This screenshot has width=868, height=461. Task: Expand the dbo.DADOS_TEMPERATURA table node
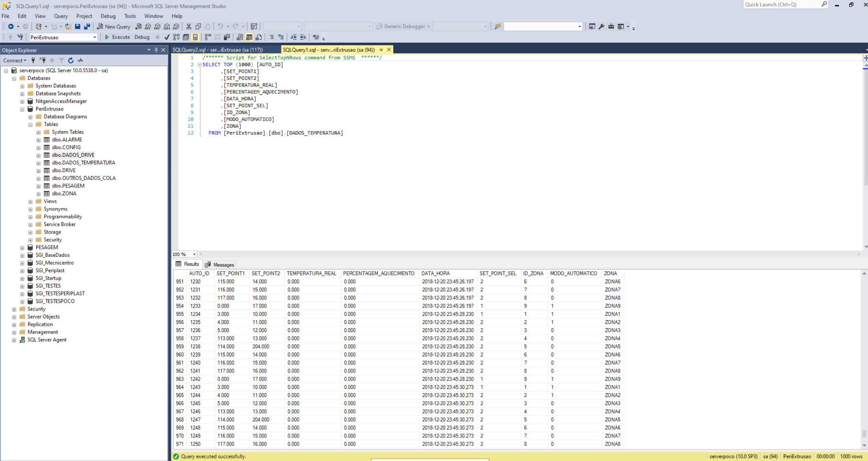[39, 163]
